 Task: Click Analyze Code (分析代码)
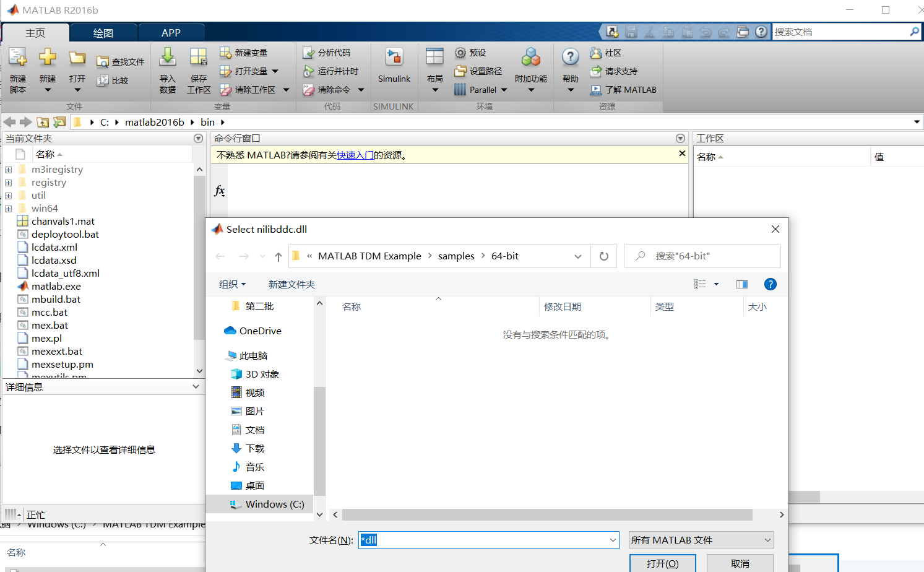327,53
